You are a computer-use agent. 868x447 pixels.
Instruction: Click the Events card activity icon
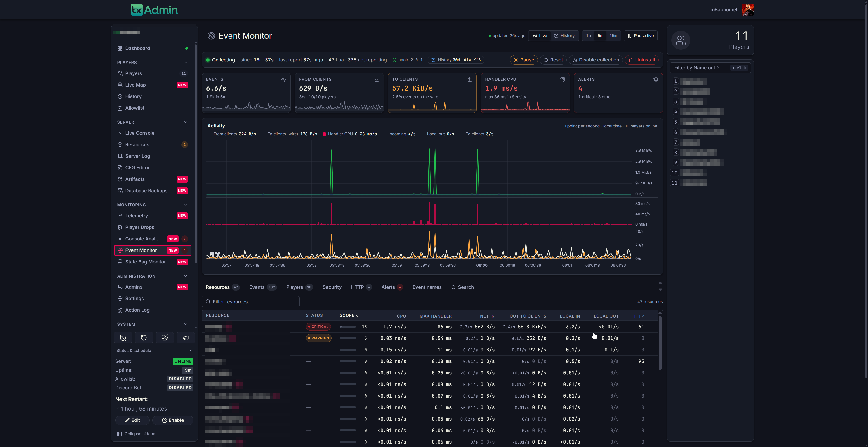point(284,79)
